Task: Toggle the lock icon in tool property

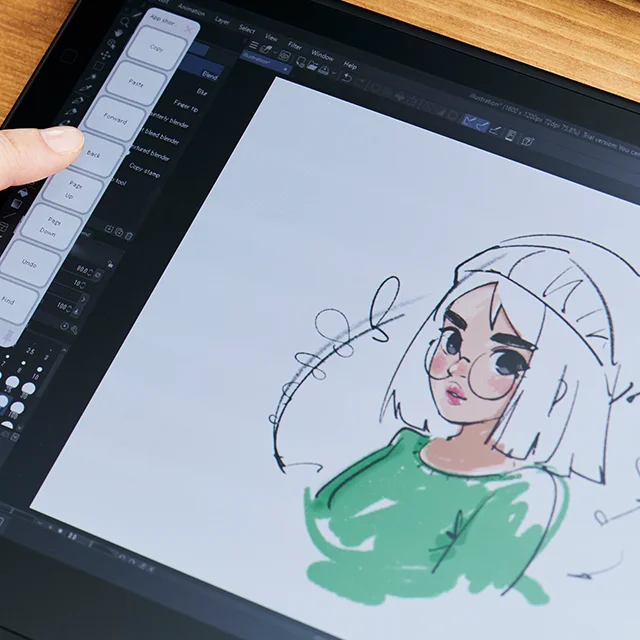Action: click(x=110, y=264)
